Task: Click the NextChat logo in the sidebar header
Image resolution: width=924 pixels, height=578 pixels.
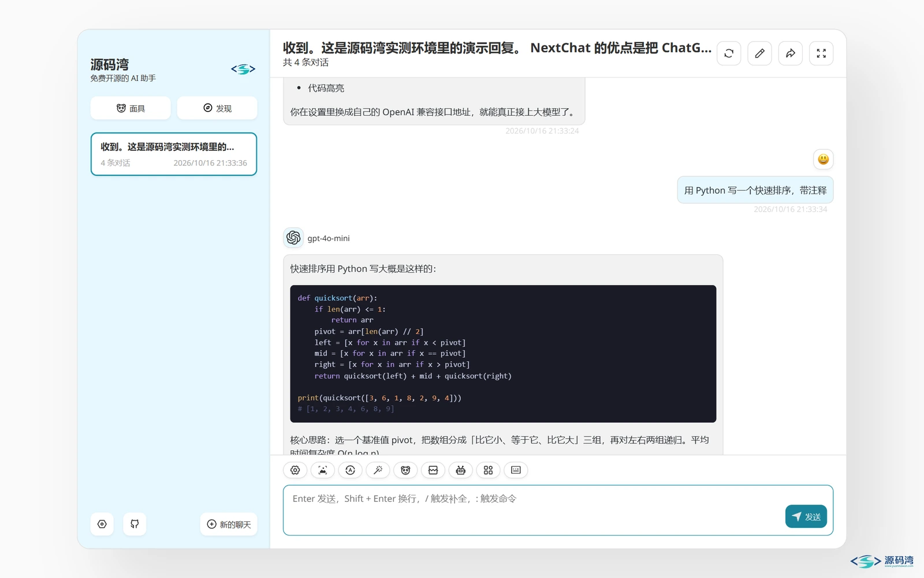Action: click(243, 69)
